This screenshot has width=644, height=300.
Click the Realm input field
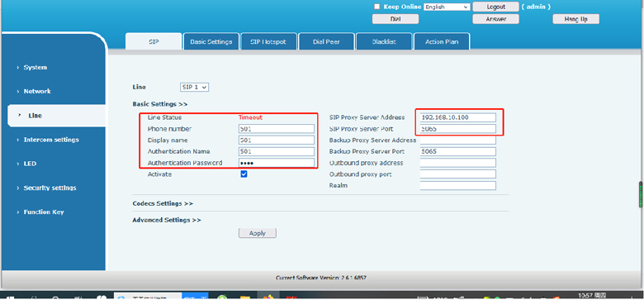point(458,186)
